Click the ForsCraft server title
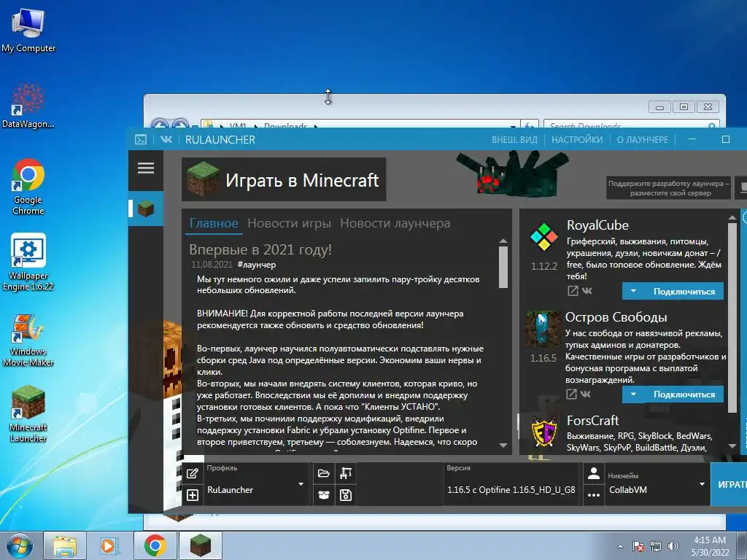Screen dimensions: 747x560 point(592,421)
